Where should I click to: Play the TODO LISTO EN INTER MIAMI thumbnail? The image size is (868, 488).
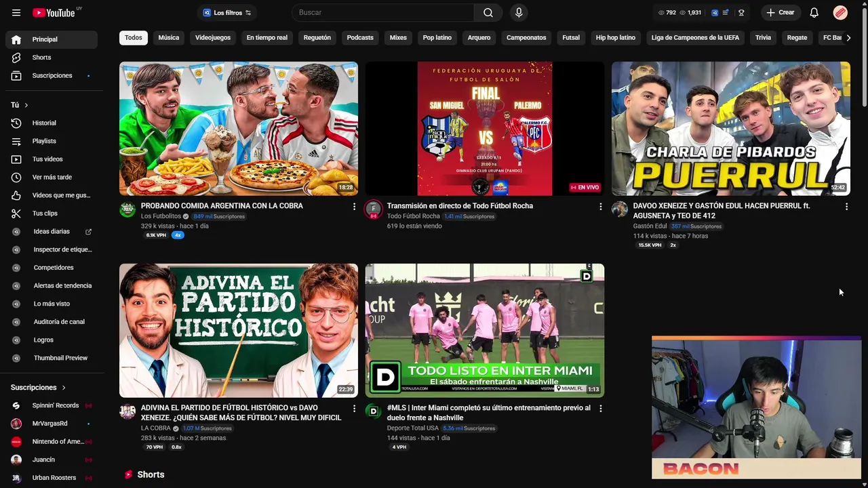[485, 331]
